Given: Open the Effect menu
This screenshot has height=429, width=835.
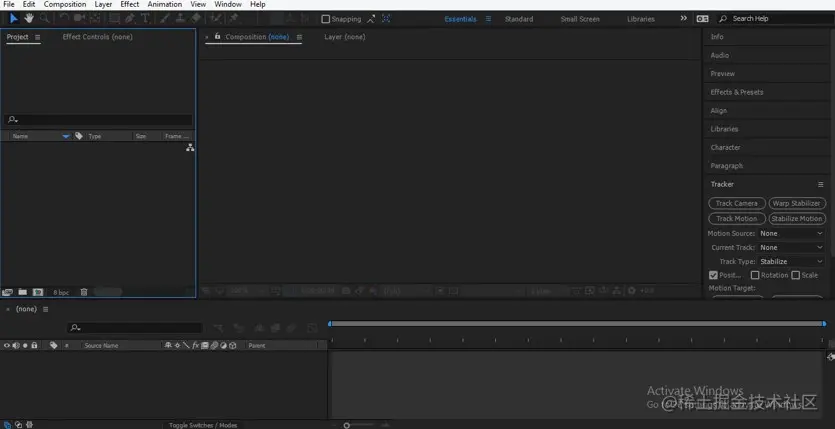Looking at the screenshot, I should click(x=129, y=4).
